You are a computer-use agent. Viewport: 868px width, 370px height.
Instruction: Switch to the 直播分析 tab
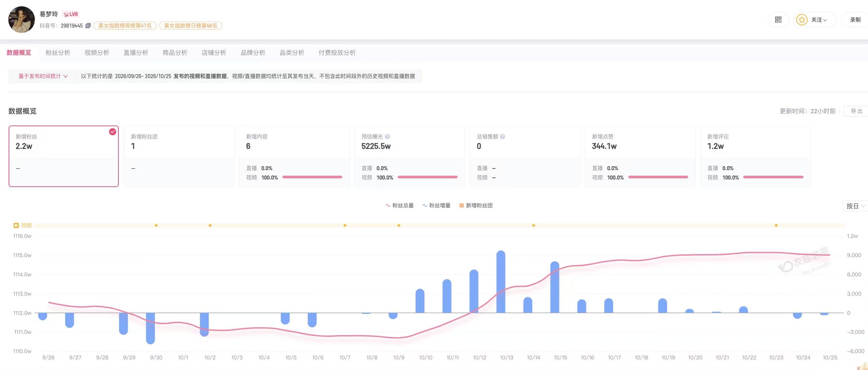tap(136, 52)
